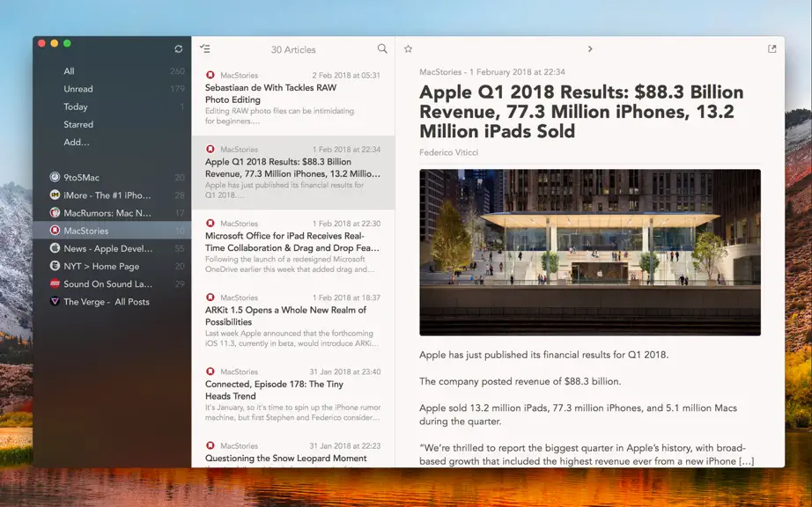The height and width of the screenshot is (507, 812).
Task: Select The Verge - All Posts feed
Action: click(112, 302)
